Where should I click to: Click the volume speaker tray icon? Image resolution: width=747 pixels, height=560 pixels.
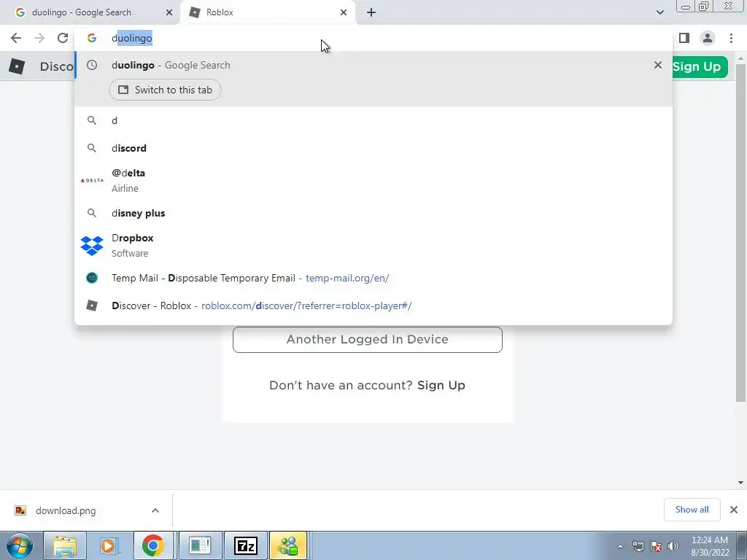pos(673,546)
